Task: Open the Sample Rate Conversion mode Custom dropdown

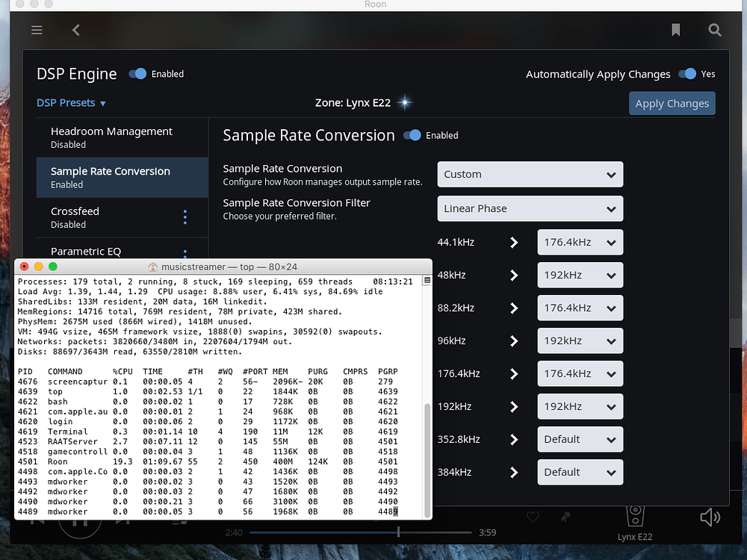Action: pyautogui.click(x=530, y=174)
